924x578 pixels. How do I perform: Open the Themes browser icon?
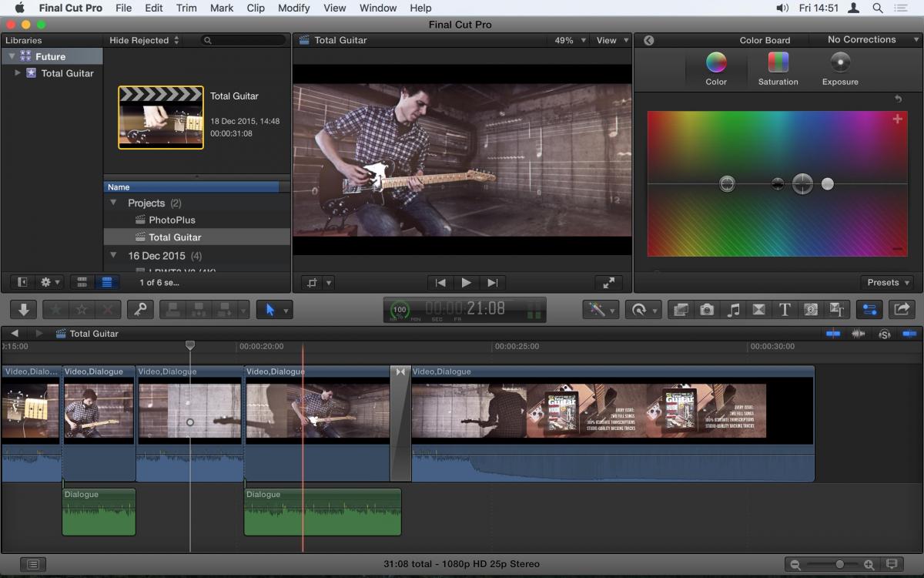tap(837, 310)
